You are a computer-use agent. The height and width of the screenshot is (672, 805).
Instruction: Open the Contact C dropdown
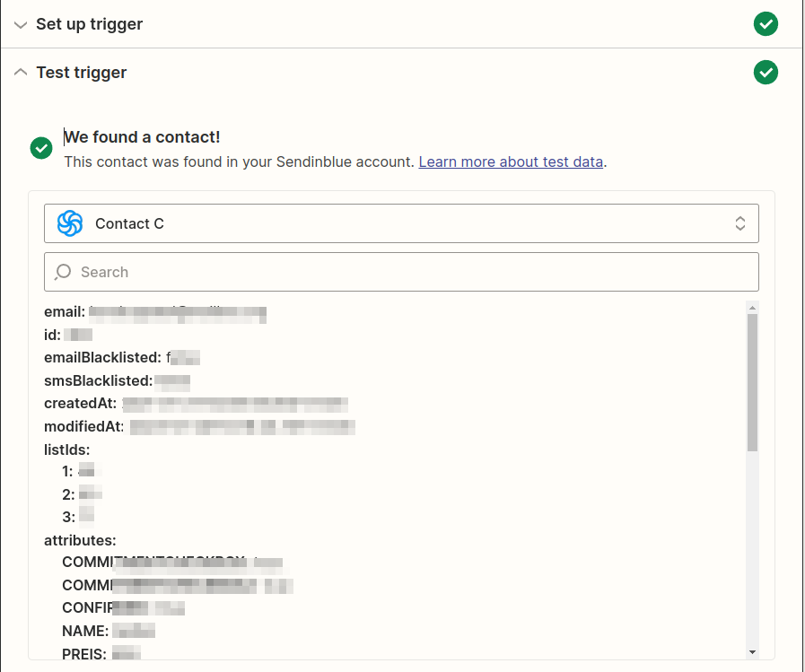(401, 223)
